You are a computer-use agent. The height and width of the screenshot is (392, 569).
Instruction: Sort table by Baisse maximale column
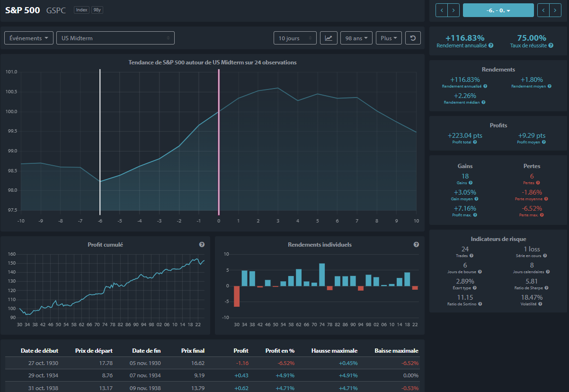coord(396,351)
